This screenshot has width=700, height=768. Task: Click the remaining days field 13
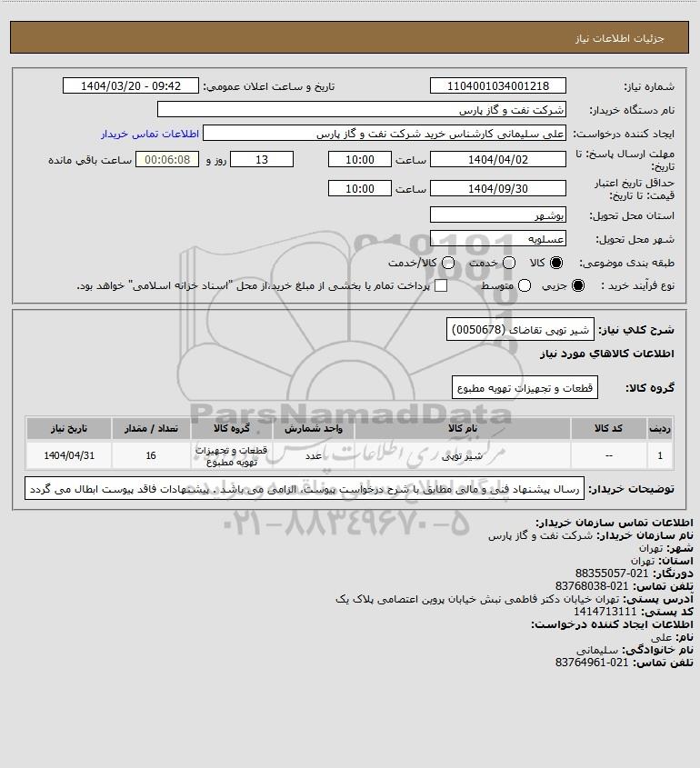262,160
